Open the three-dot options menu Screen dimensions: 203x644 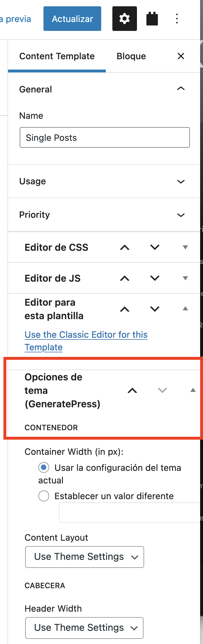click(x=177, y=19)
